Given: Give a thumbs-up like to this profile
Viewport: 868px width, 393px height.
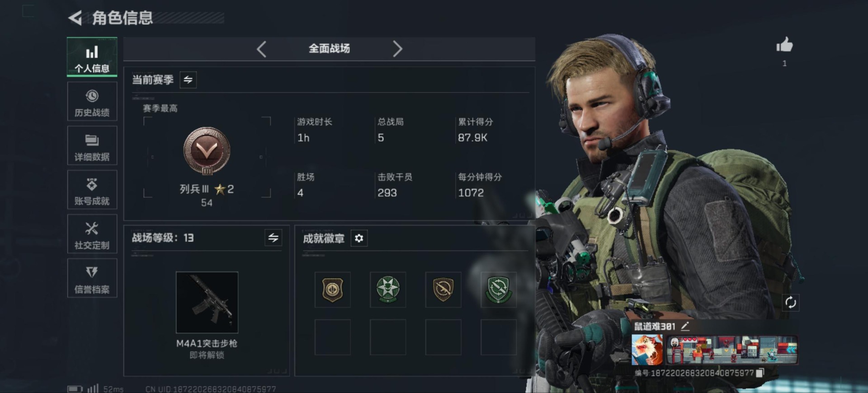Looking at the screenshot, I should click(784, 45).
